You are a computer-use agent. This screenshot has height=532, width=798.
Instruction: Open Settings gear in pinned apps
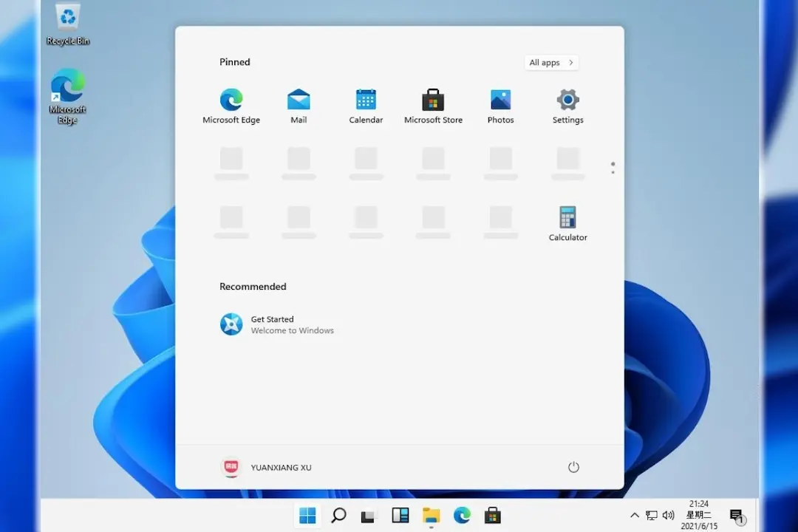[567, 106]
